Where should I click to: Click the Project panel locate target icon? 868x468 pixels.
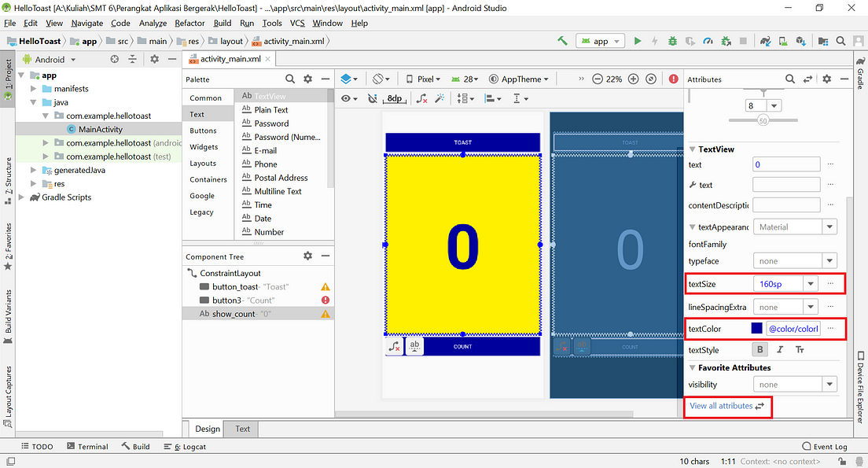[115, 59]
